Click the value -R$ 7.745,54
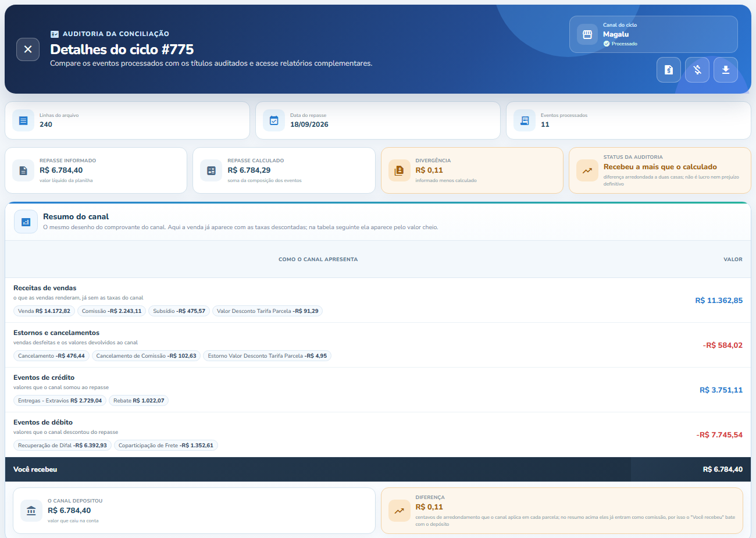Viewport: 756px width, 538px height. [719, 435]
